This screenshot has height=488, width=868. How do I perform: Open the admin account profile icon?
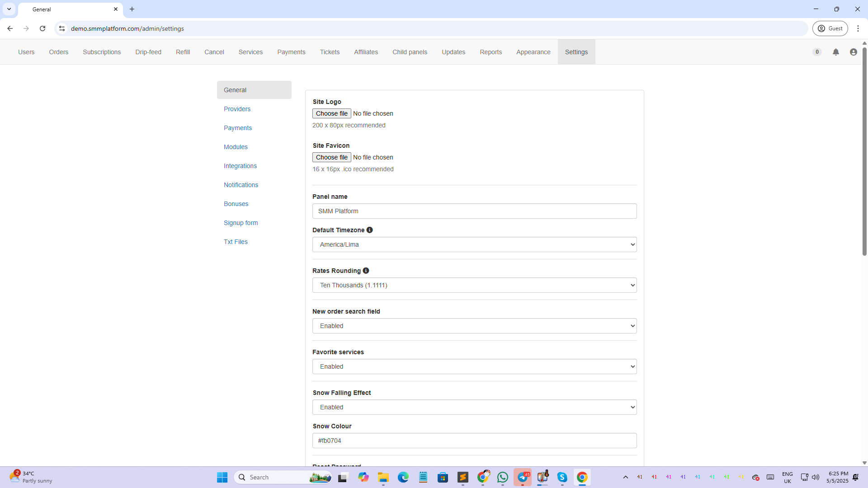[x=853, y=52]
